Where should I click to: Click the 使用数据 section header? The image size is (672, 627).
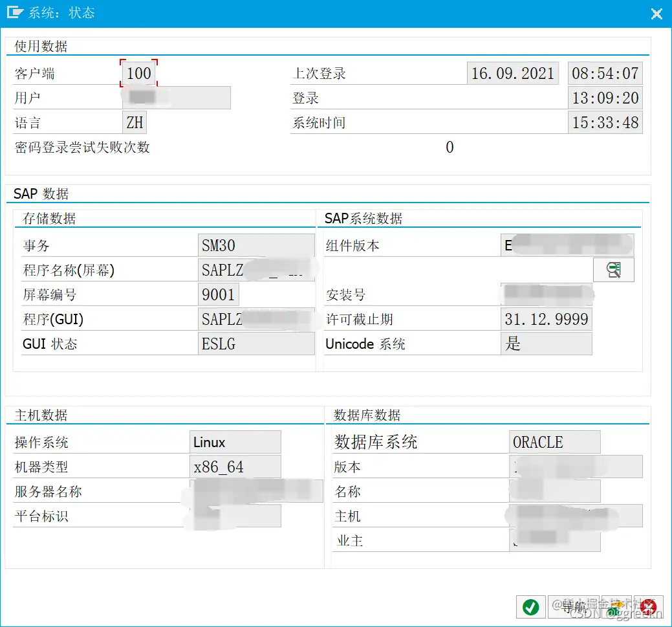(41, 47)
